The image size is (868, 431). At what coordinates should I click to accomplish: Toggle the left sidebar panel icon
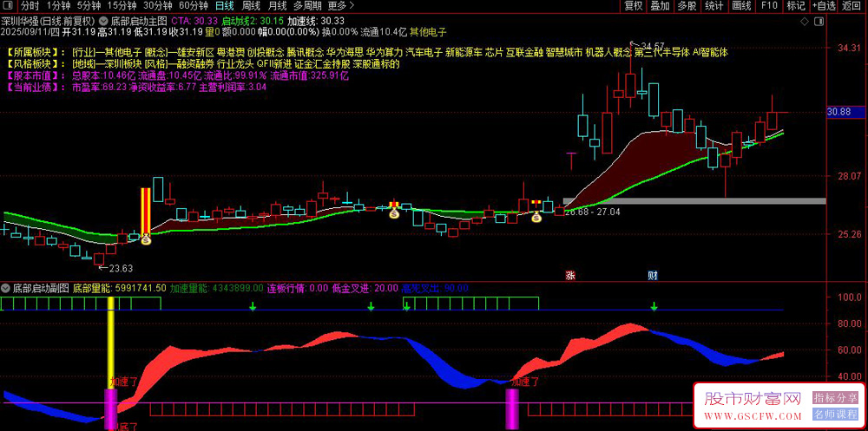coord(9,6)
